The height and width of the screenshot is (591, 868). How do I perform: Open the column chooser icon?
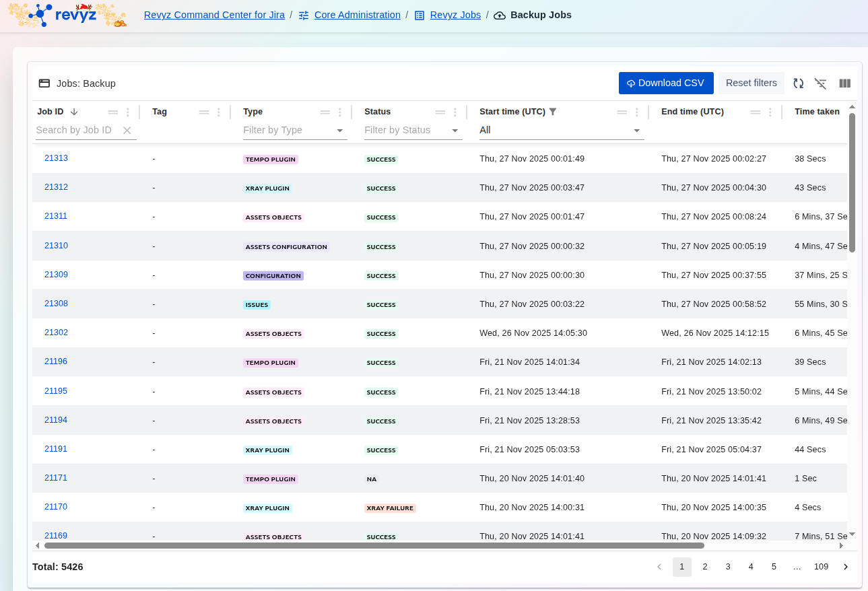tap(845, 83)
